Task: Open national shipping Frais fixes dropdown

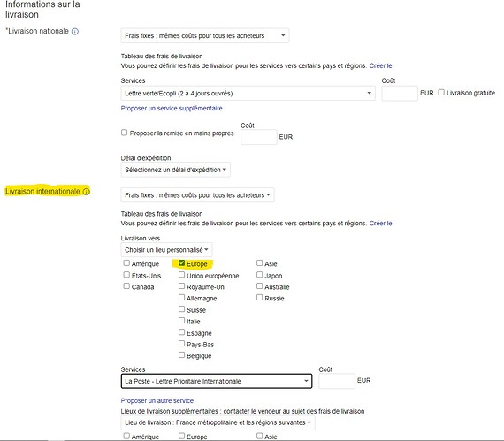Action: 205,35
